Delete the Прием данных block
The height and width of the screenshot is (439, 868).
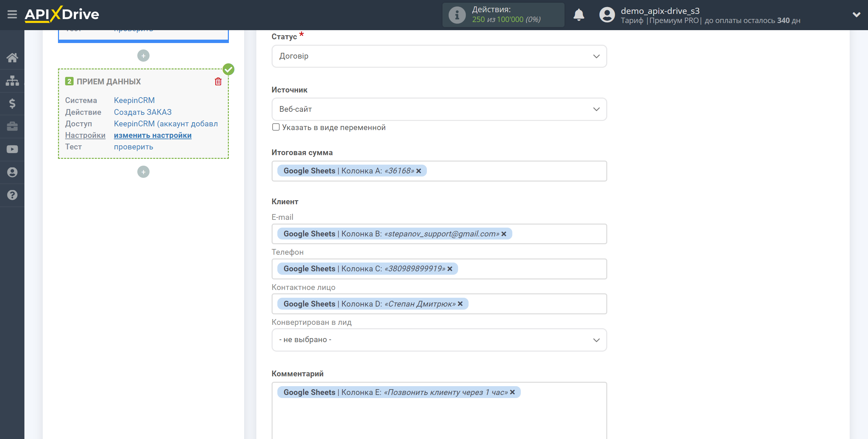[218, 81]
